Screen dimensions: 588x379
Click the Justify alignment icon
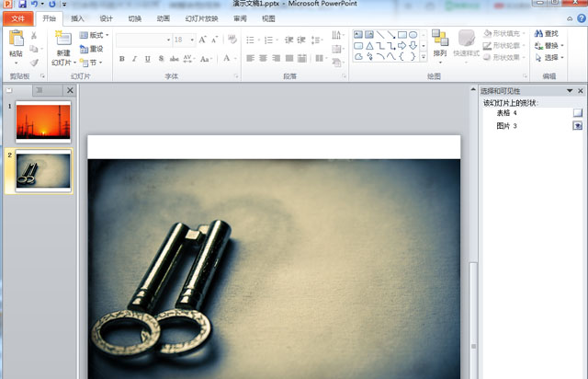pyautogui.click(x=289, y=58)
